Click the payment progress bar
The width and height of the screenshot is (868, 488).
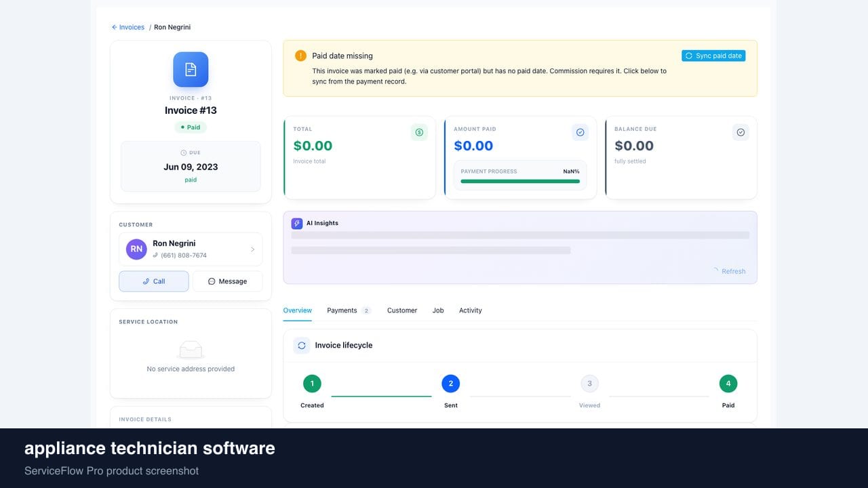coord(520,181)
